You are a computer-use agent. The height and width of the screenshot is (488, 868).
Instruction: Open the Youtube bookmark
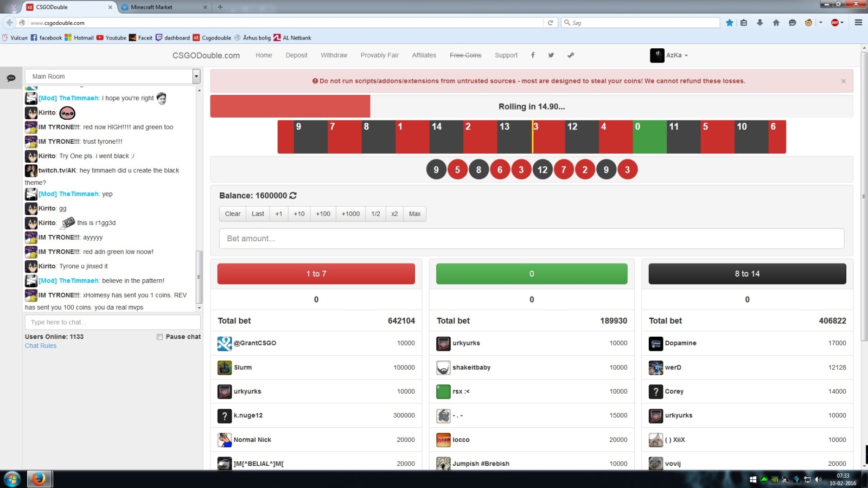coord(111,38)
